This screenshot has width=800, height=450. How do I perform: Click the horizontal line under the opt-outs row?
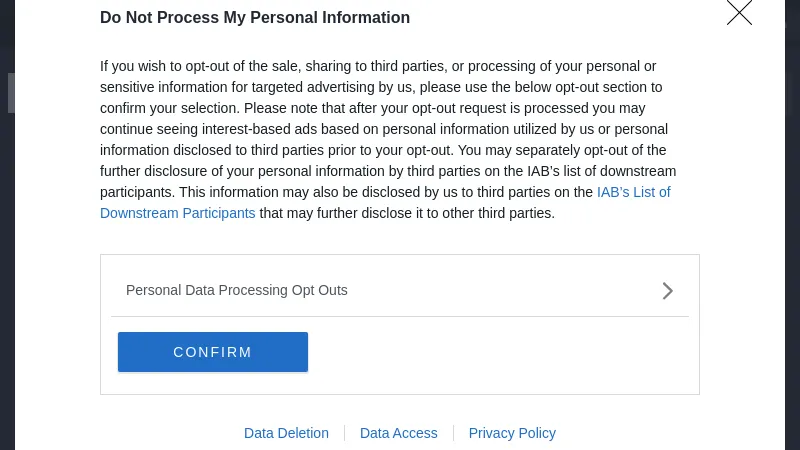400,316
